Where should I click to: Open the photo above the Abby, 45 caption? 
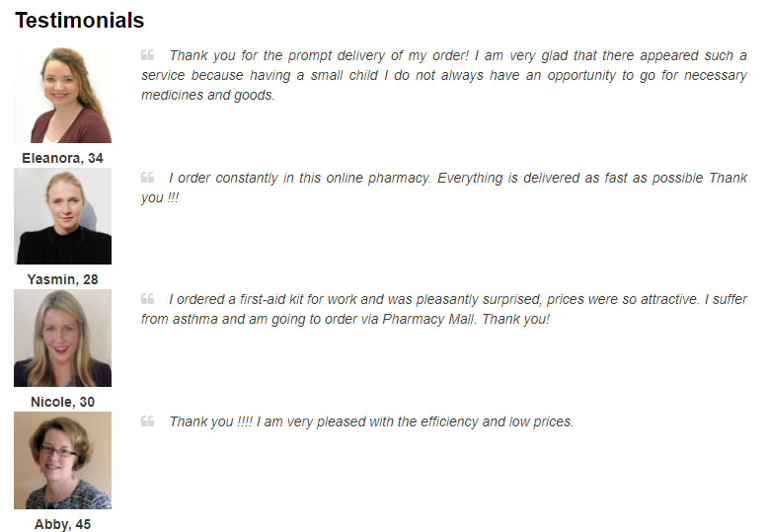pyautogui.click(x=63, y=460)
